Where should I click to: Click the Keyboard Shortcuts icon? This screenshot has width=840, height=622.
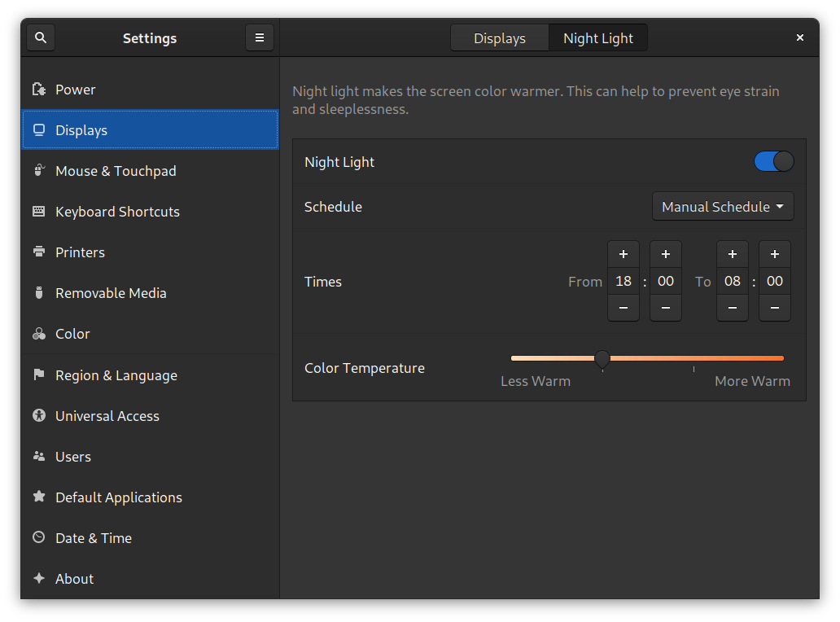(38, 212)
